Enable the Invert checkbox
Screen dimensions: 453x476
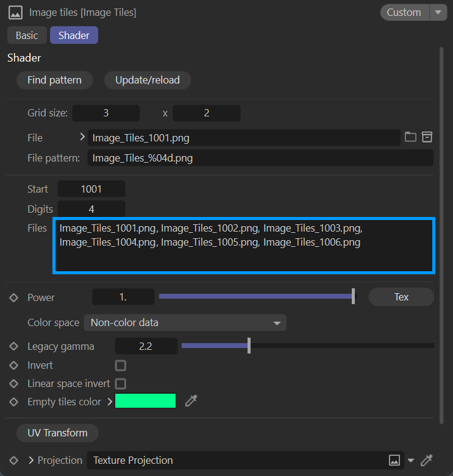coord(121,366)
